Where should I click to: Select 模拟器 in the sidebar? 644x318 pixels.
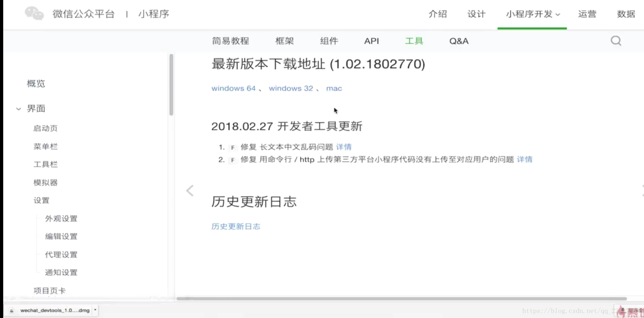click(45, 183)
